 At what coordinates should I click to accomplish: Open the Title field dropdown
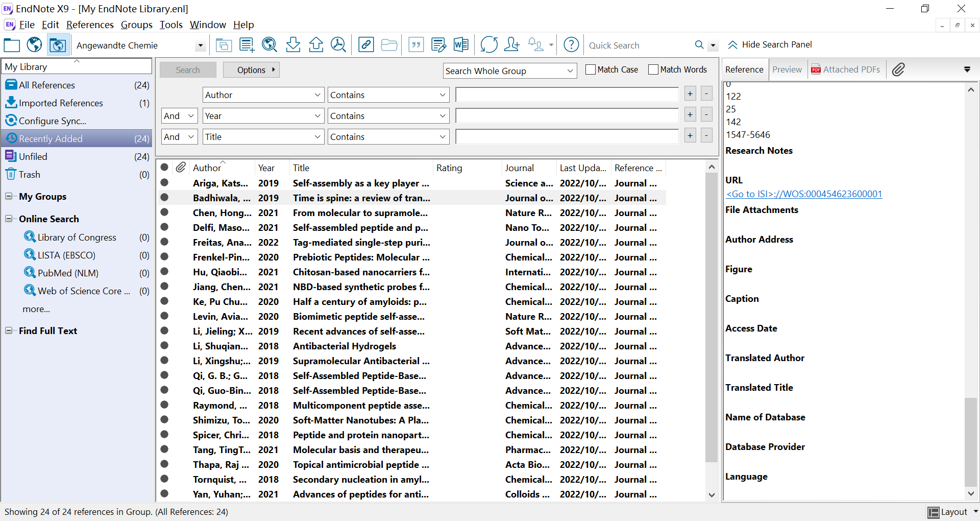click(263, 137)
